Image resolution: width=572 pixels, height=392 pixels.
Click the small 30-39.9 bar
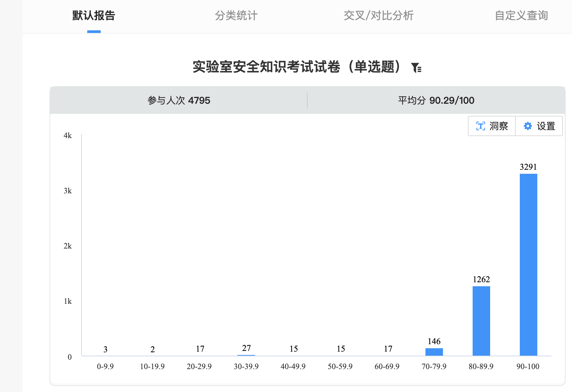pos(246,355)
